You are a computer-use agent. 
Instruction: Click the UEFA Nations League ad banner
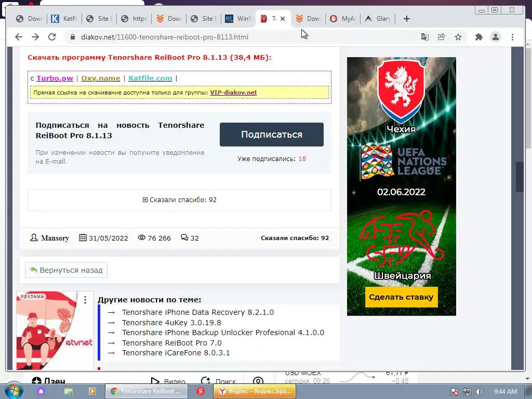(x=402, y=187)
